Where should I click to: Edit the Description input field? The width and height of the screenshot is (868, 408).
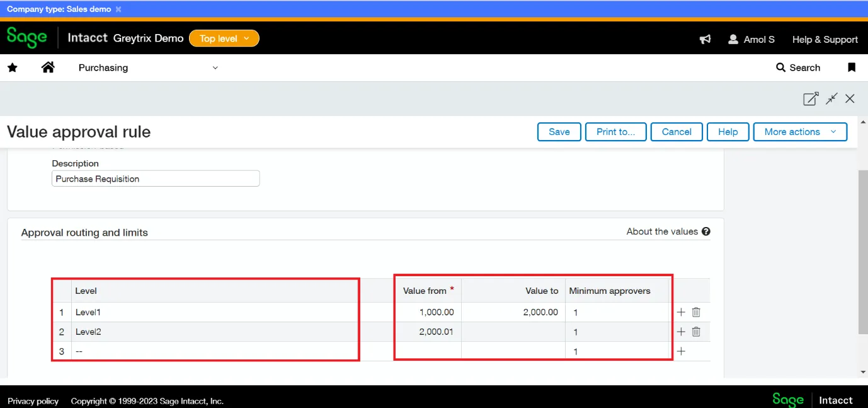tap(156, 179)
